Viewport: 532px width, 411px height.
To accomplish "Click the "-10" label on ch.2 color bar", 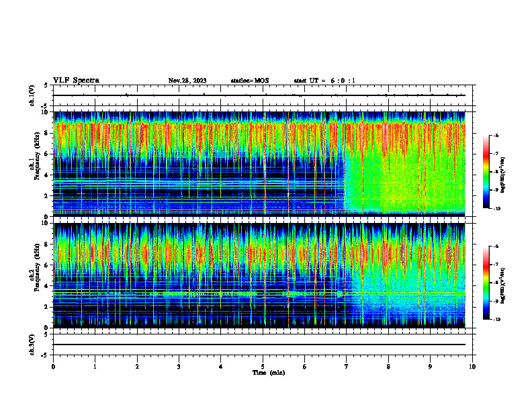I will (x=496, y=320).
